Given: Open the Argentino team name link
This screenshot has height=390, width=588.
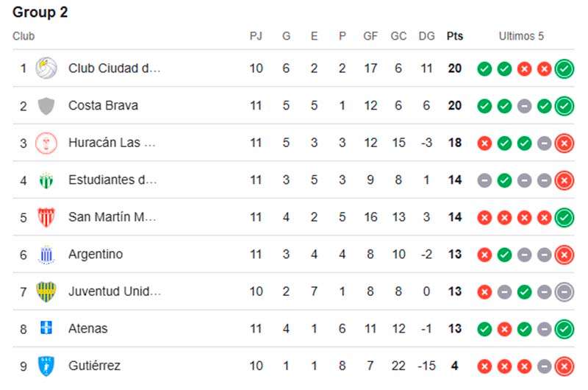Looking at the screenshot, I should (96, 255).
